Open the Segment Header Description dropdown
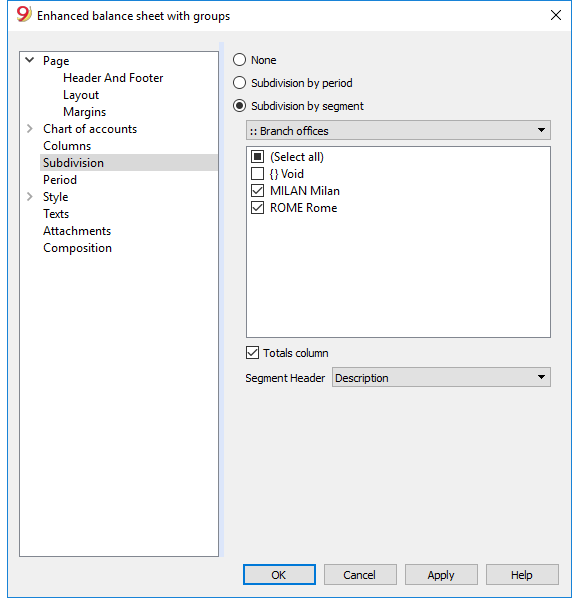Image resolution: width=579 pixels, height=605 pixels. pos(441,377)
